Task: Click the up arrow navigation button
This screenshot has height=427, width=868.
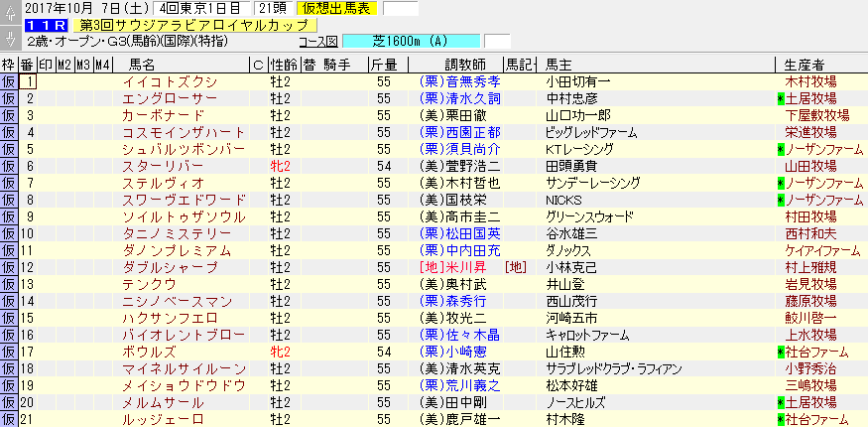Action: tap(9, 13)
